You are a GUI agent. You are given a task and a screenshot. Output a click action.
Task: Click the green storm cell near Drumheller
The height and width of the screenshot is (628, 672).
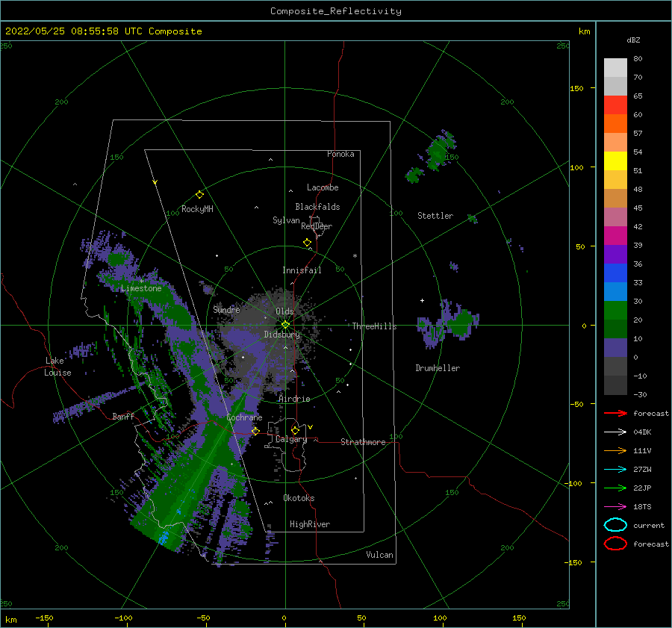[462, 323]
